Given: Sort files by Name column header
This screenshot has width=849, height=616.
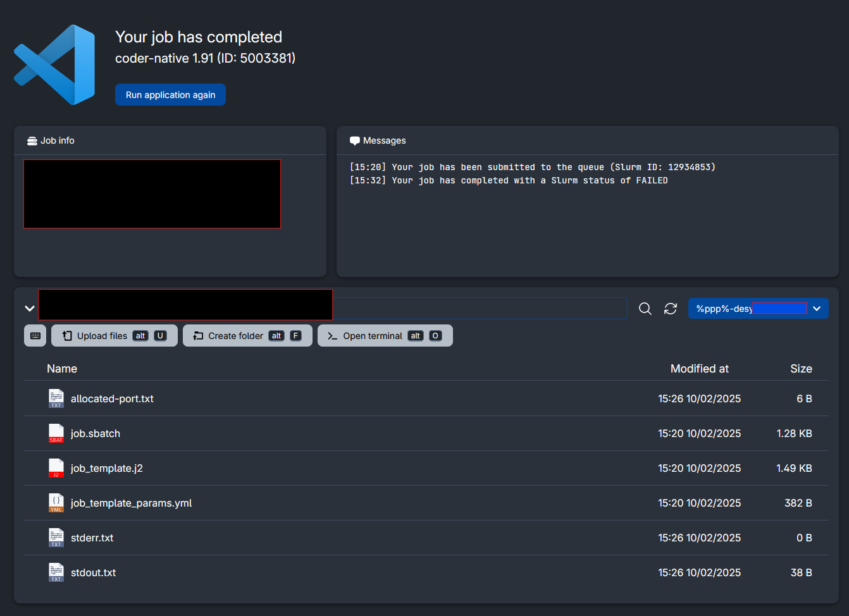Looking at the screenshot, I should [x=62, y=369].
